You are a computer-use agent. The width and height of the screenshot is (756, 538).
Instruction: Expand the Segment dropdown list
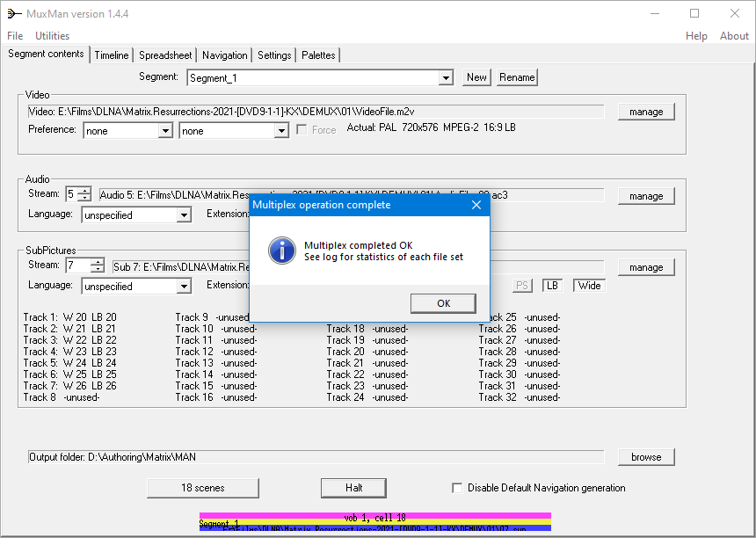(x=446, y=78)
